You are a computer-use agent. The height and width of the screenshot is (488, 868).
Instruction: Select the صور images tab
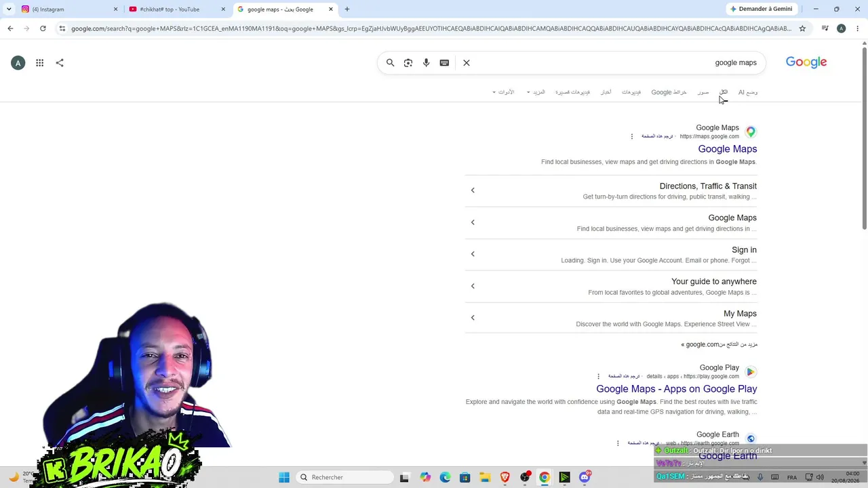703,92
